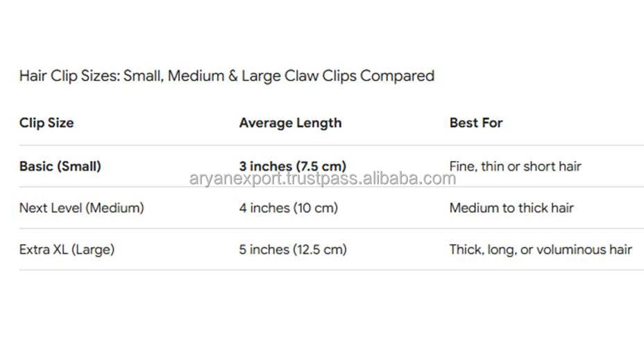Select the '5 inches' length text
Screen dimensions: 644x358
pos(262,249)
